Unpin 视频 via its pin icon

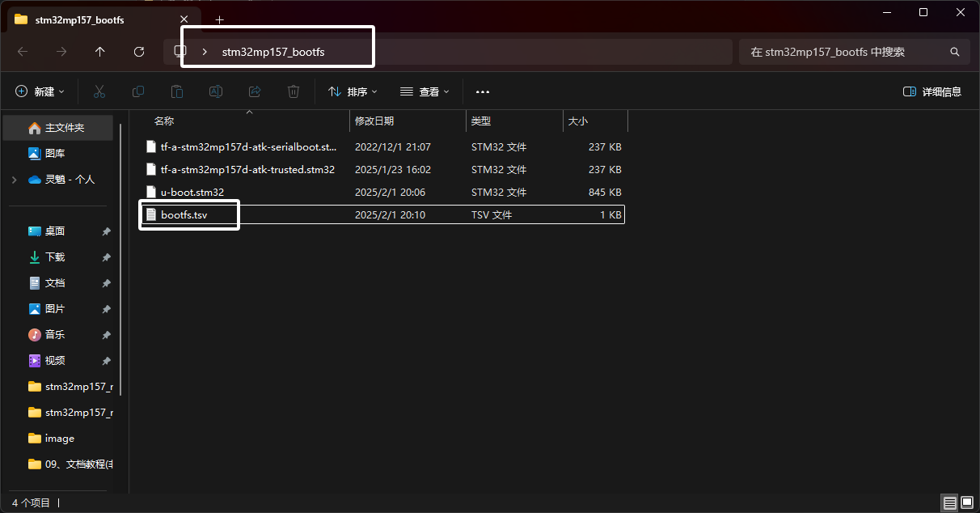click(x=106, y=361)
